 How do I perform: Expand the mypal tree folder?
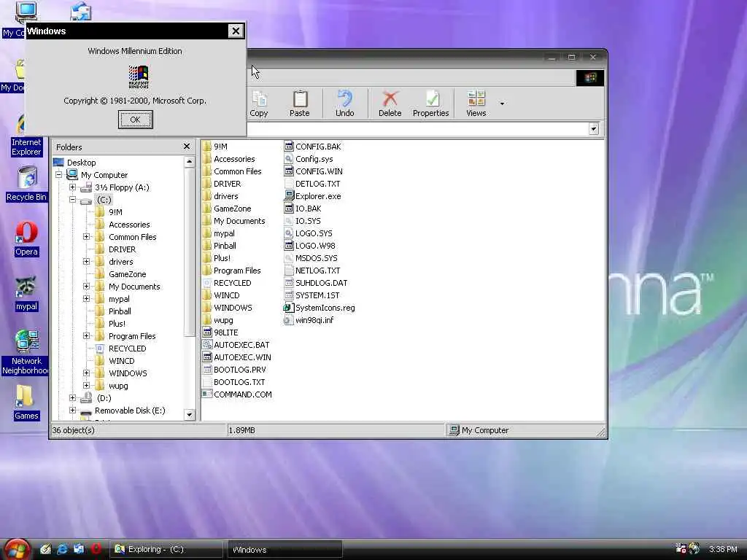coord(86,298)
